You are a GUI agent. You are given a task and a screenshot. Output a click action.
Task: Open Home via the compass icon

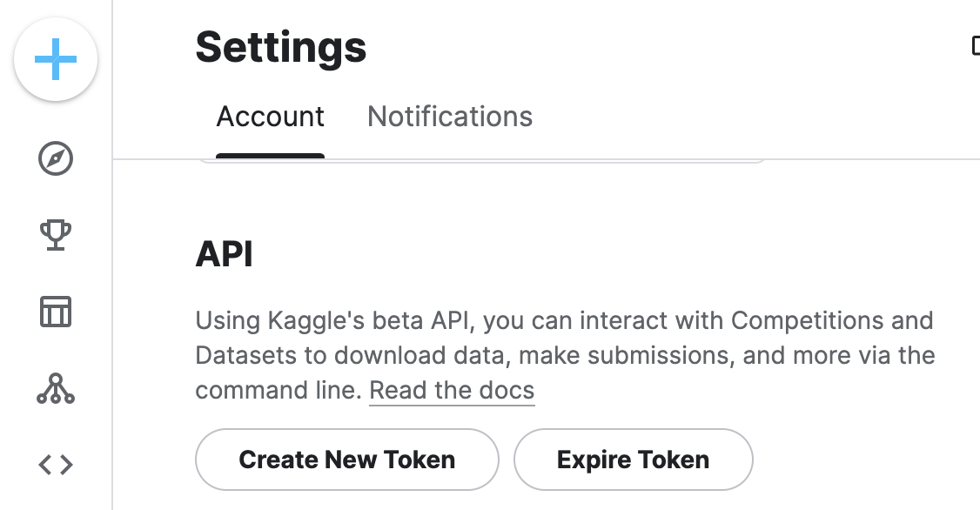[56, 159]
